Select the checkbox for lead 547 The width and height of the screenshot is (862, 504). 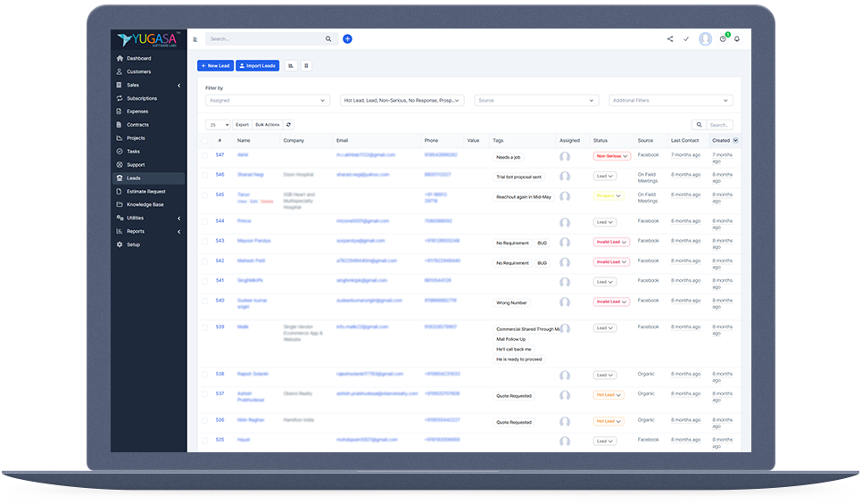[x=204, y=156]
